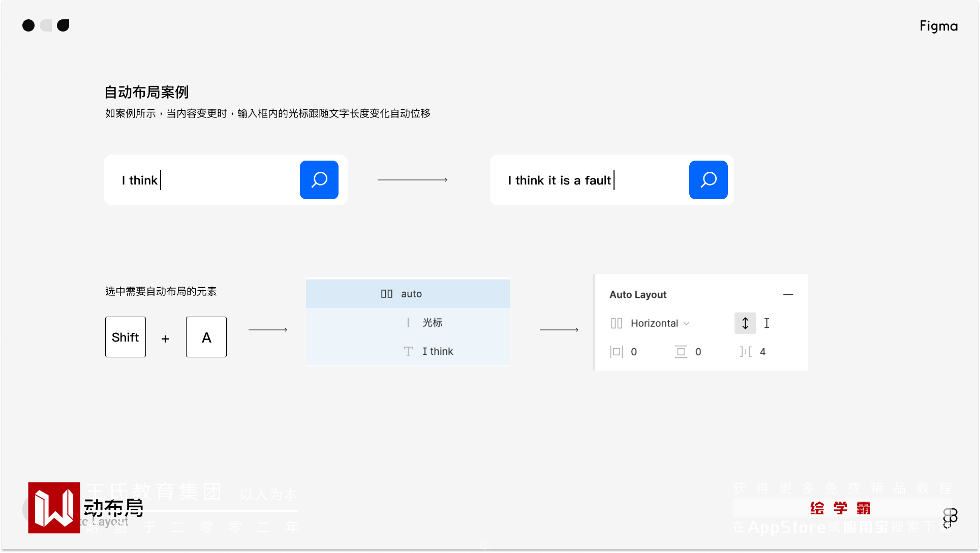Remove Auto Layout with the minus button
This screenshot has height=553, width=980.
788,294
